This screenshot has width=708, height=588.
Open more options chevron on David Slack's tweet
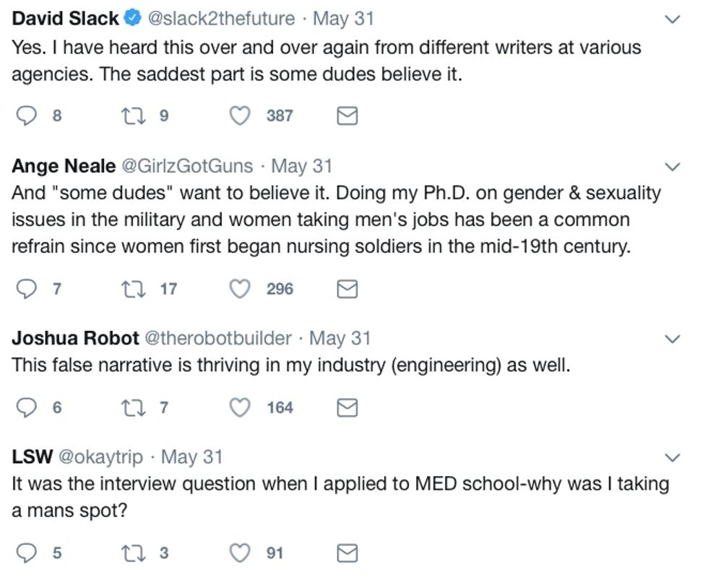coord(672,20)
